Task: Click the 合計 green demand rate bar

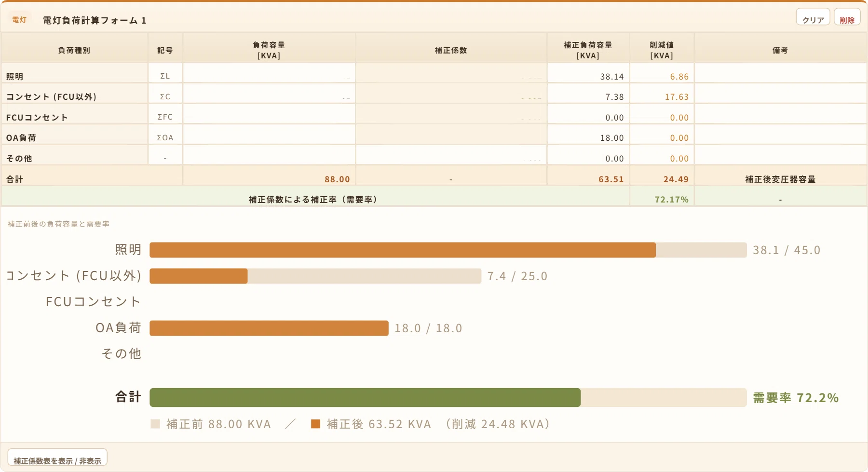Action: [x=365, y=397]
